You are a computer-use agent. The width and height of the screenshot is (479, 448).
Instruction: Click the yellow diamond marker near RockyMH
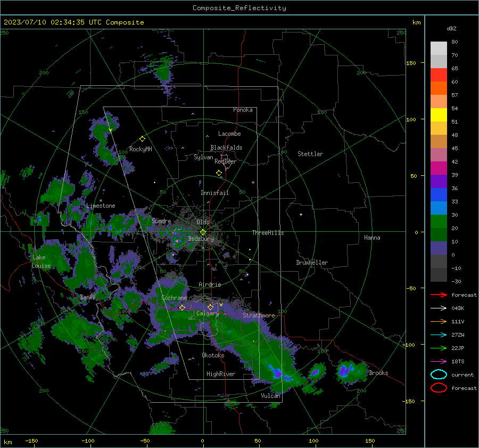[x=142, y=139]
